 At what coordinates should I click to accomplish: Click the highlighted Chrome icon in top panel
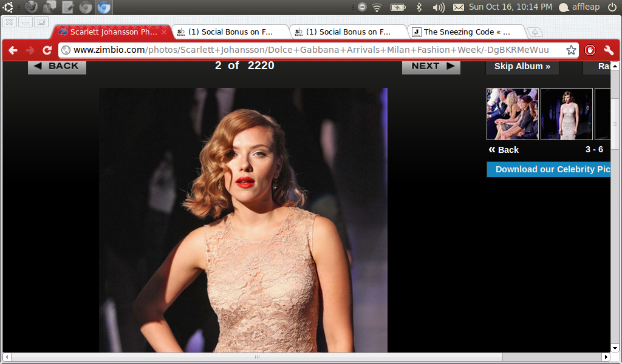coord(104,7)
